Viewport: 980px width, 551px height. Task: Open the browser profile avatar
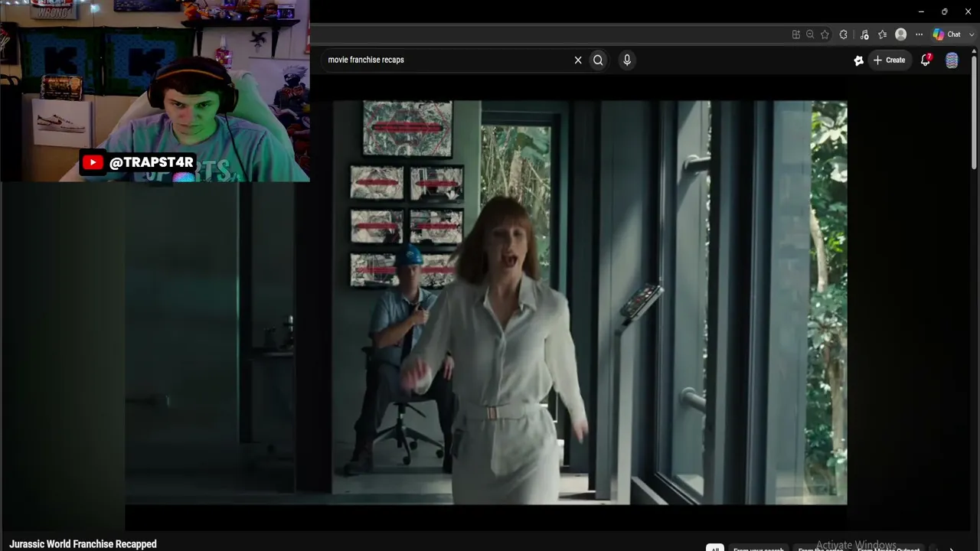(x=901, y=34)
